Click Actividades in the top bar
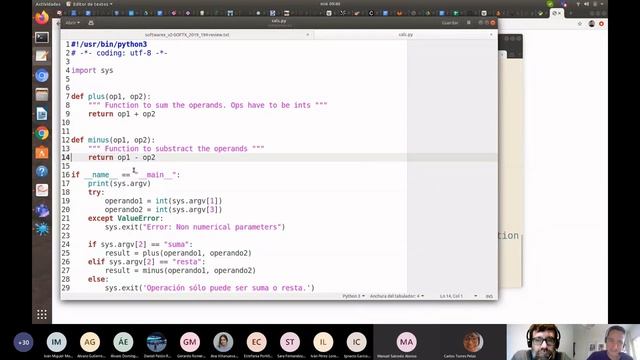Image resolution: width=640 pixels, height=360 pixels. [x=48, y=4]
